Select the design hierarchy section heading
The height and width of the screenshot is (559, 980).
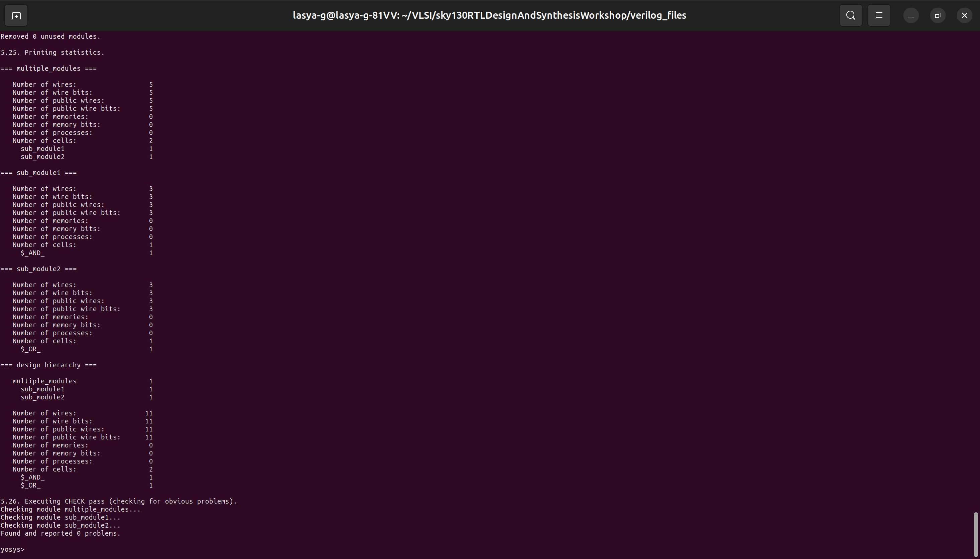[x=48, y=365]
